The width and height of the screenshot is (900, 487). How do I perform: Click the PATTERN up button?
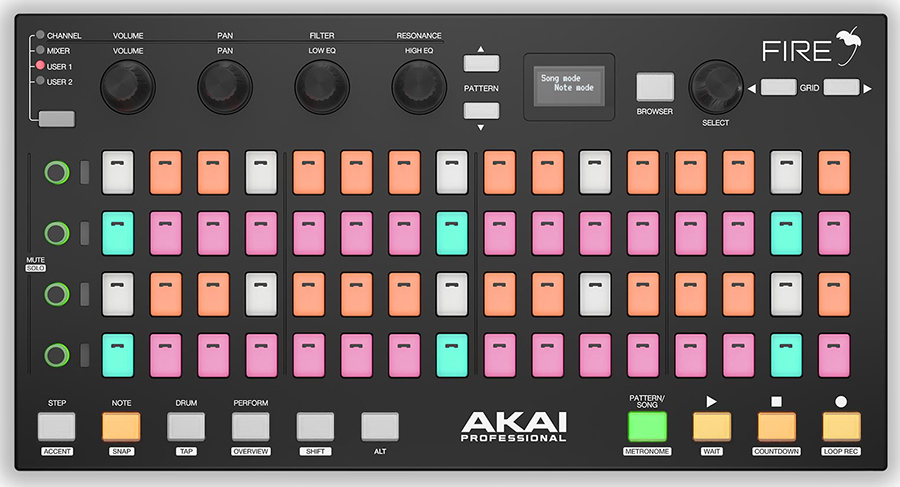pos(481,63)
